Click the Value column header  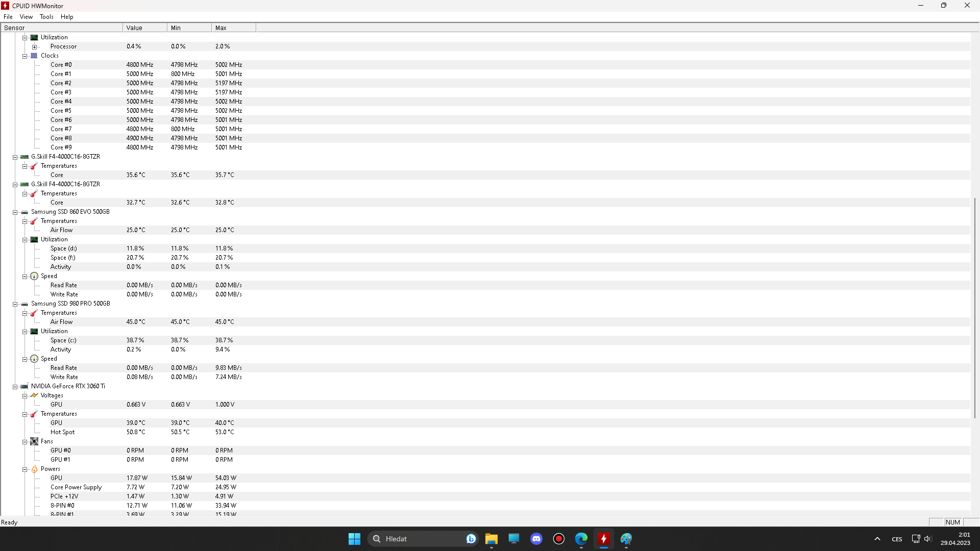145,28
